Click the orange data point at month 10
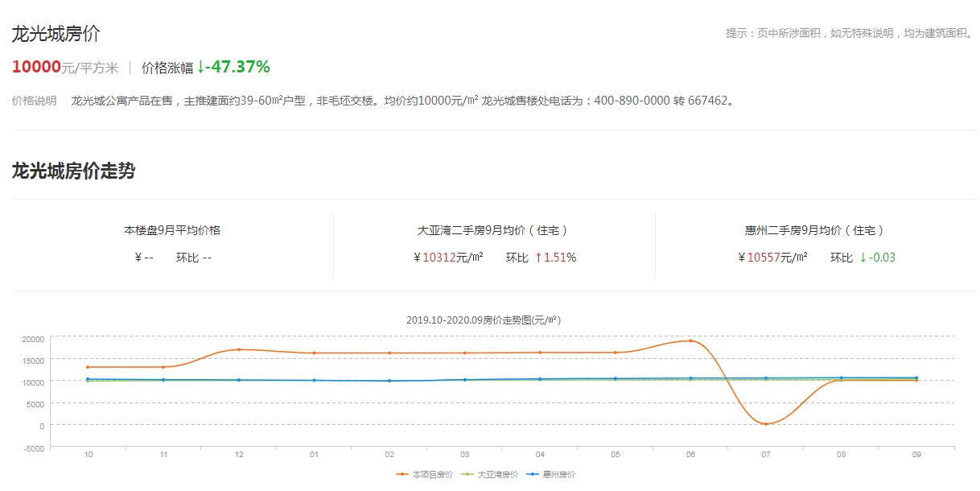The width and height of the screenshot is (980, 491). (88, 367)
